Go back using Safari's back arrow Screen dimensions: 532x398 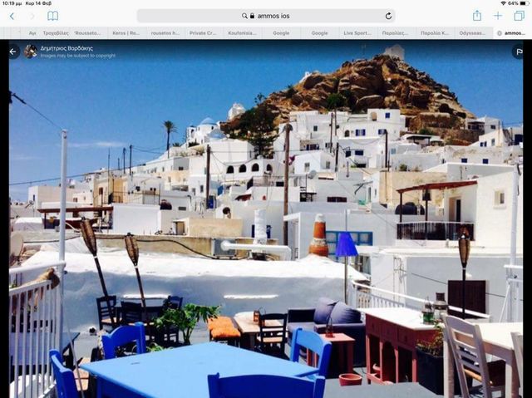pyautogui.click(x=12, y=16)
